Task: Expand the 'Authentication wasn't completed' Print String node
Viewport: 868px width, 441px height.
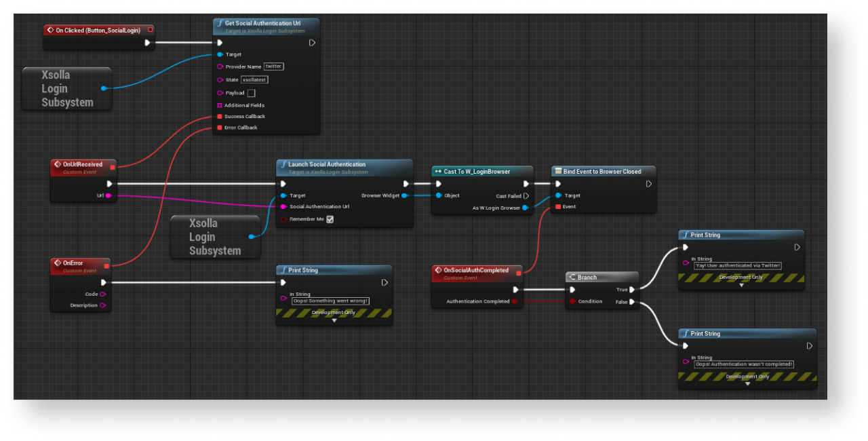Action: 747,384
